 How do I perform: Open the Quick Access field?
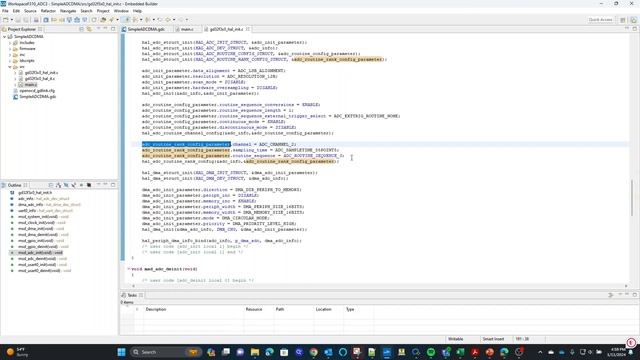pyautogui.click(x=600, y=20)
